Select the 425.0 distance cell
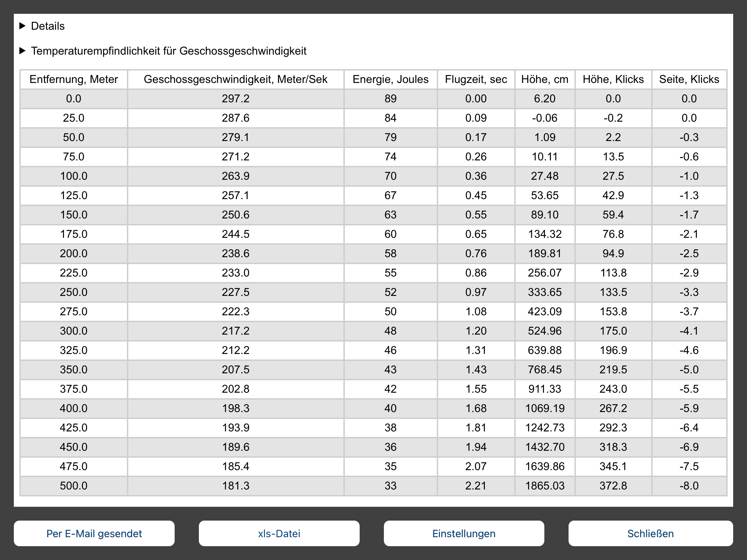747x560 pixels. tap(74, 428)
